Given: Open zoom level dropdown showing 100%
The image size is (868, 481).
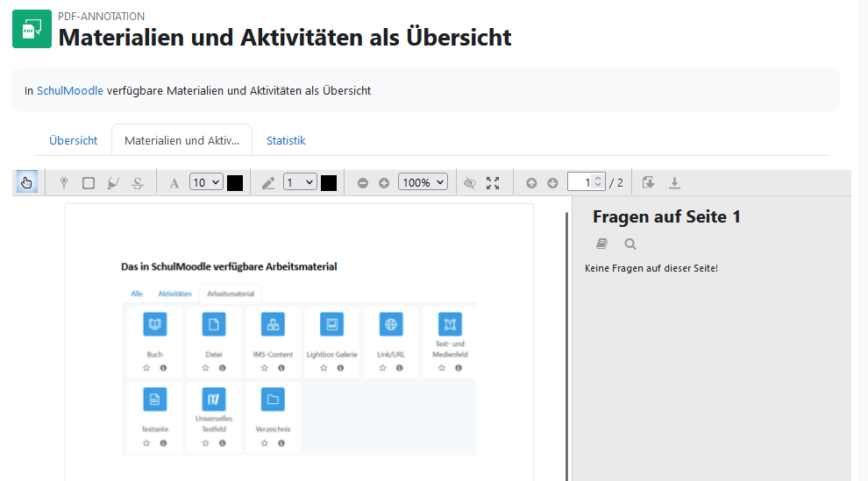Looking at the screenshot, I should click(423, 182).
